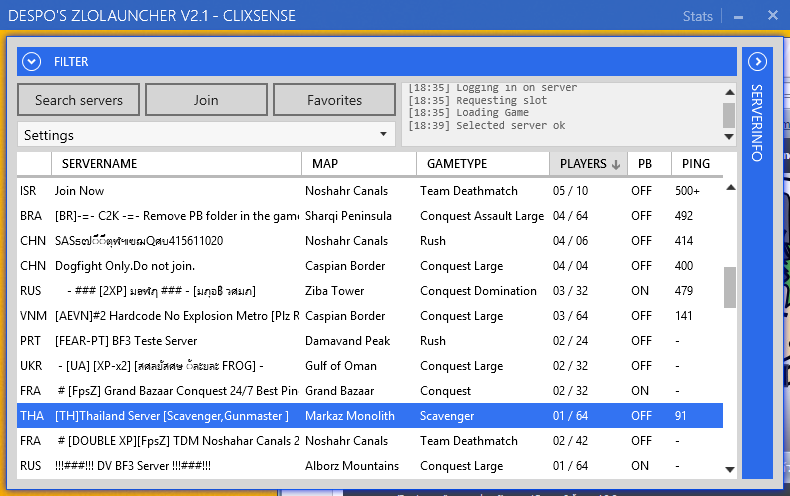Click the Search servers button

(x=79, y=100)
